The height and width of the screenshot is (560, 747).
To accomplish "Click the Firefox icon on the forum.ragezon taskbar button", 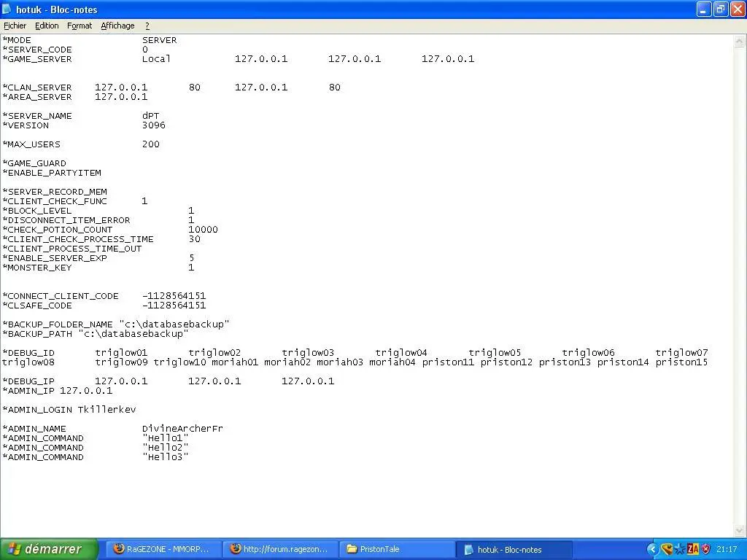I will point(236,548).
